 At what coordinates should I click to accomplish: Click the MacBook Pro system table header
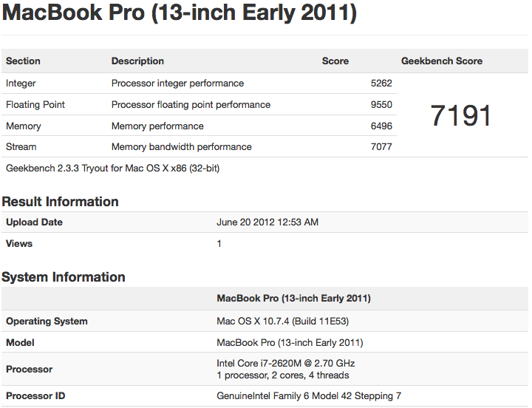coord(293,299)
